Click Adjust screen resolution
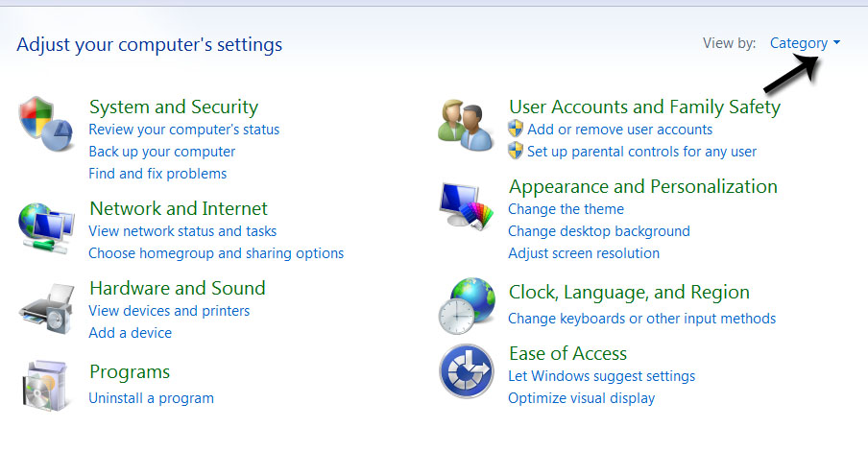 (584, 253)
